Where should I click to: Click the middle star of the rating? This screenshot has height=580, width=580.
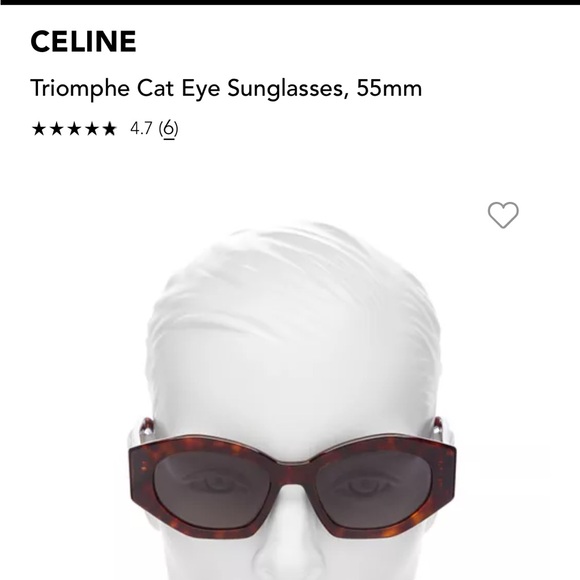point(74,129)
